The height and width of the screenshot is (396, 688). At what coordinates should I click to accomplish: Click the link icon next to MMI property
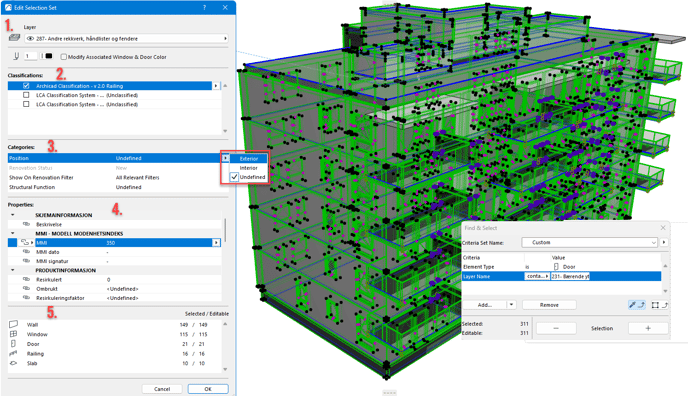25,243
